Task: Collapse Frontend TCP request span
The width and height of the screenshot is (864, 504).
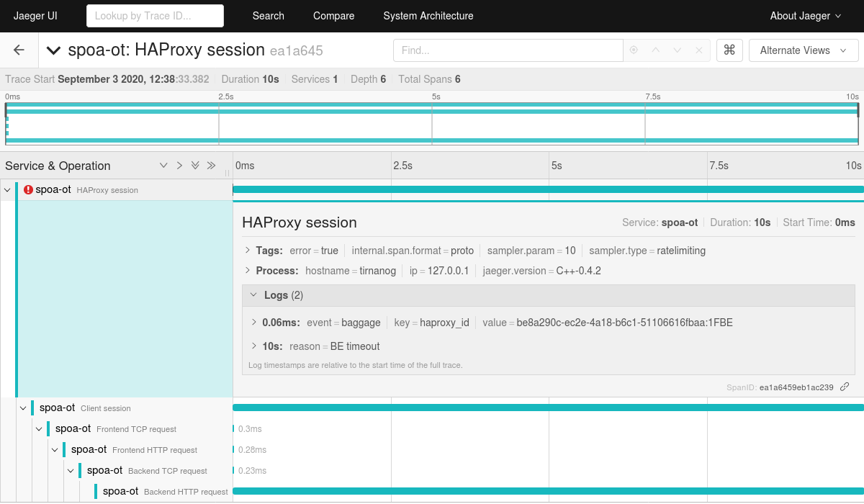Action: click(40, 429)
